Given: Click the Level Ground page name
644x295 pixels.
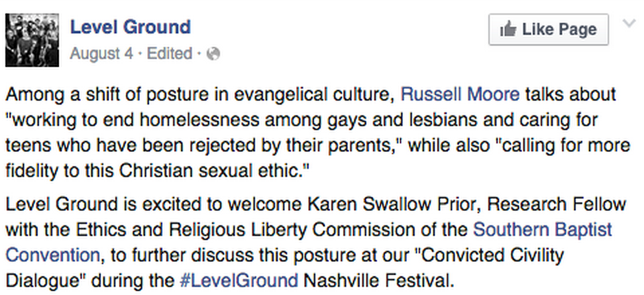Looking at the screenshot, I should coord(130,27).
